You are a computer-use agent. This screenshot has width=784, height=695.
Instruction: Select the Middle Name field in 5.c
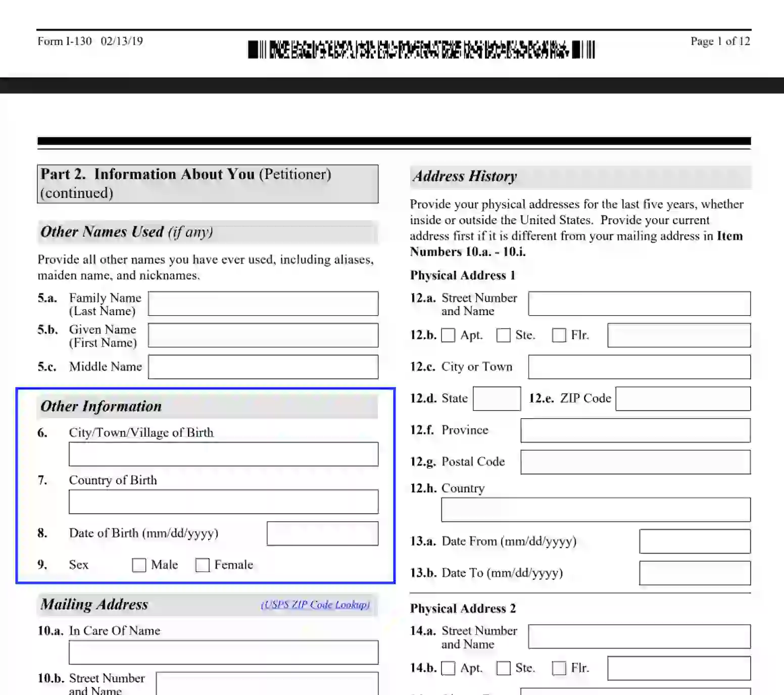coord(262,367)
